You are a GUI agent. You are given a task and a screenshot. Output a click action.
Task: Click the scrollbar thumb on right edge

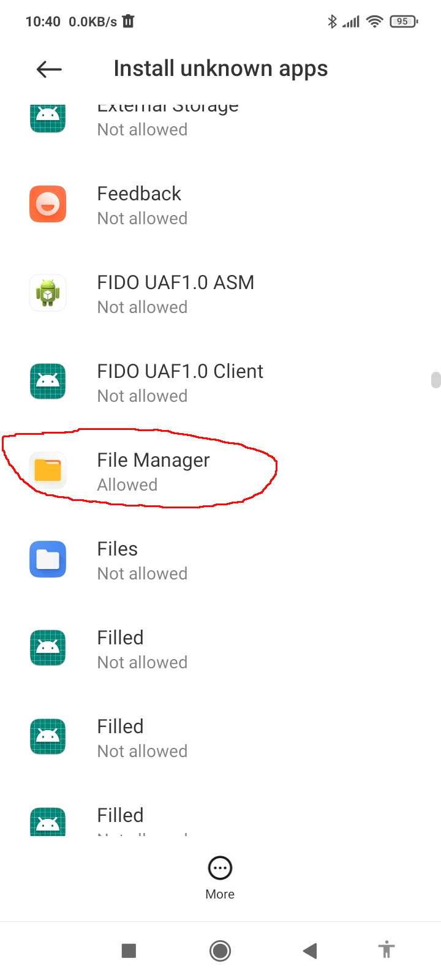(435, 380)
